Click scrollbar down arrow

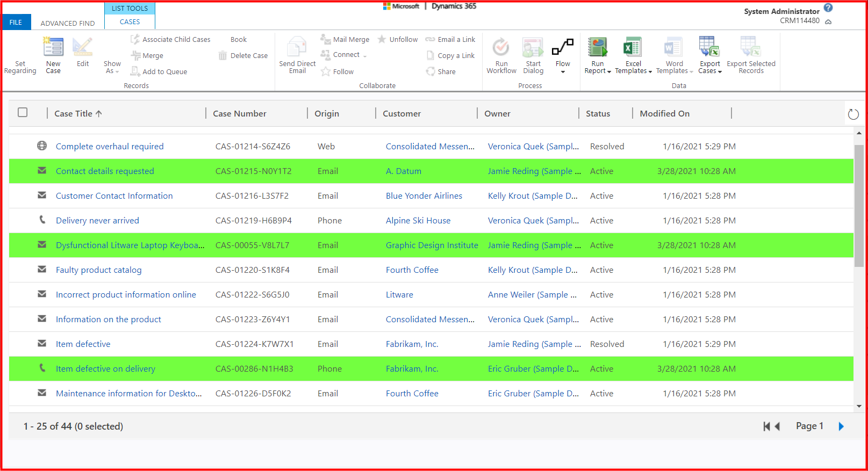coord(859,406)
